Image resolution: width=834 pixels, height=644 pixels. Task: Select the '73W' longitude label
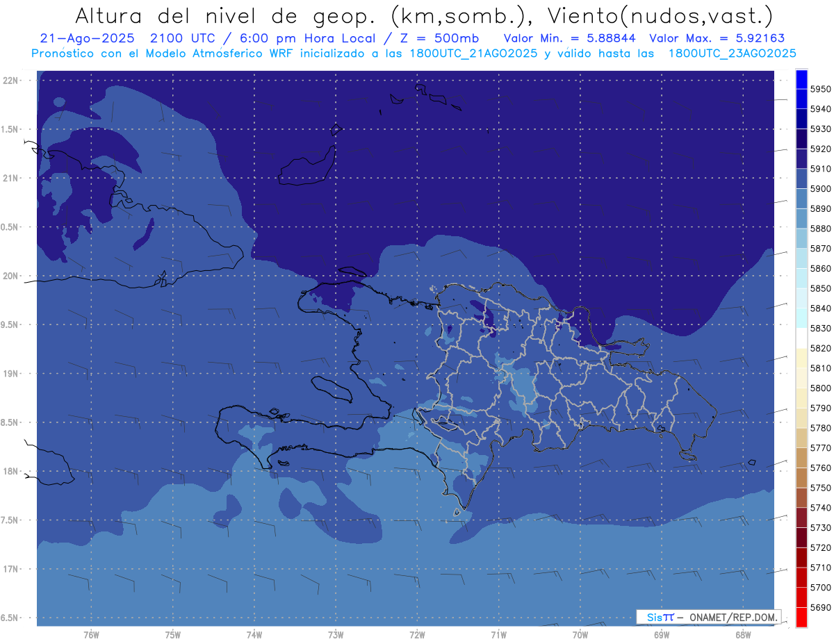click(x=336, y=635)
